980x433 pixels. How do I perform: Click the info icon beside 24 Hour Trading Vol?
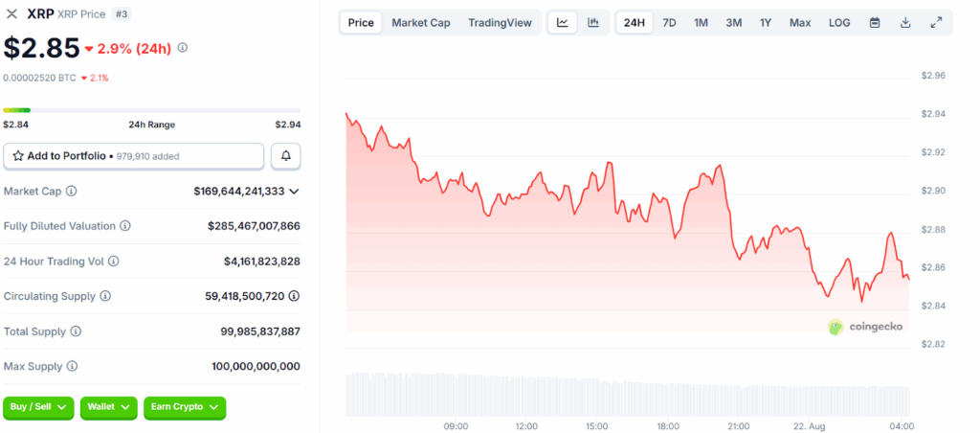pos(113,261)
